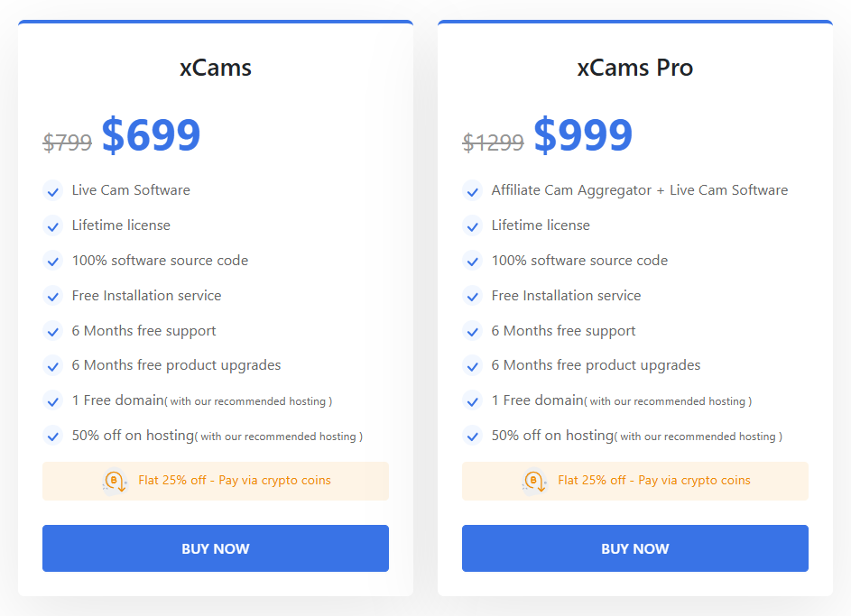Click the crypto coin icon in xCams card
The width and height of the screenshot is (851, 616).
click(x=115, y=481)
